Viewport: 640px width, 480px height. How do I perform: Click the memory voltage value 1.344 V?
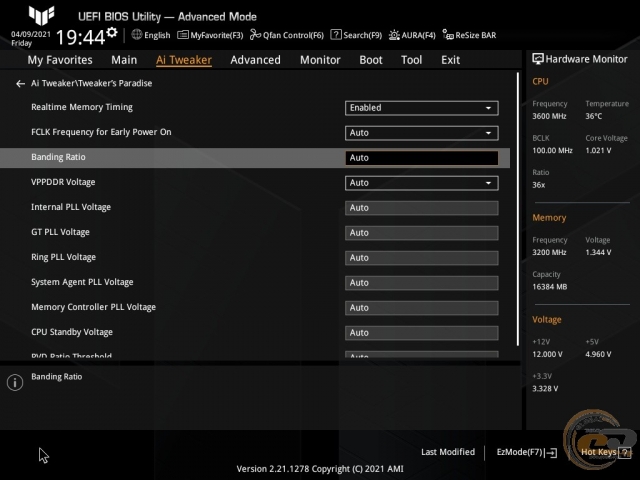tap(598, 253)
